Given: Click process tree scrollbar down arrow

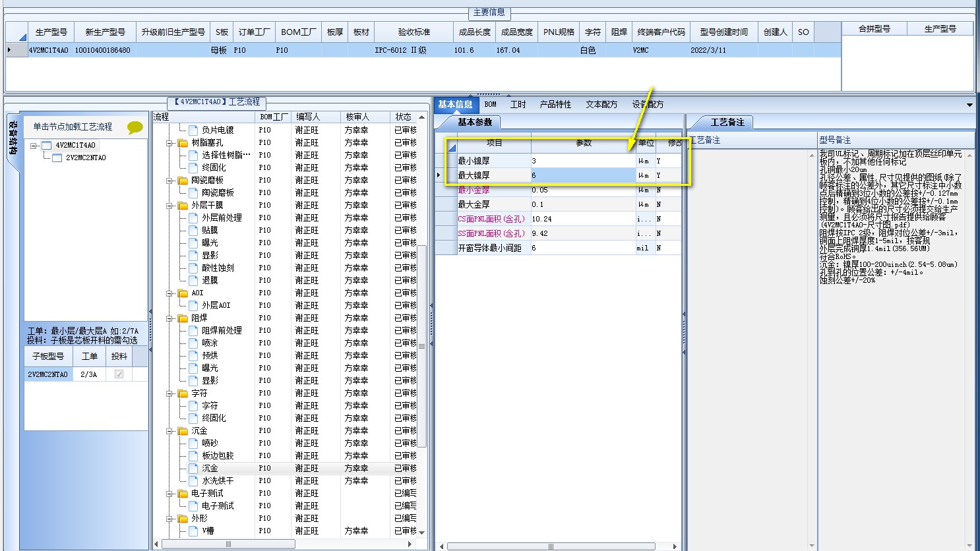Looking at the screenshot, I should pos(421,532).
